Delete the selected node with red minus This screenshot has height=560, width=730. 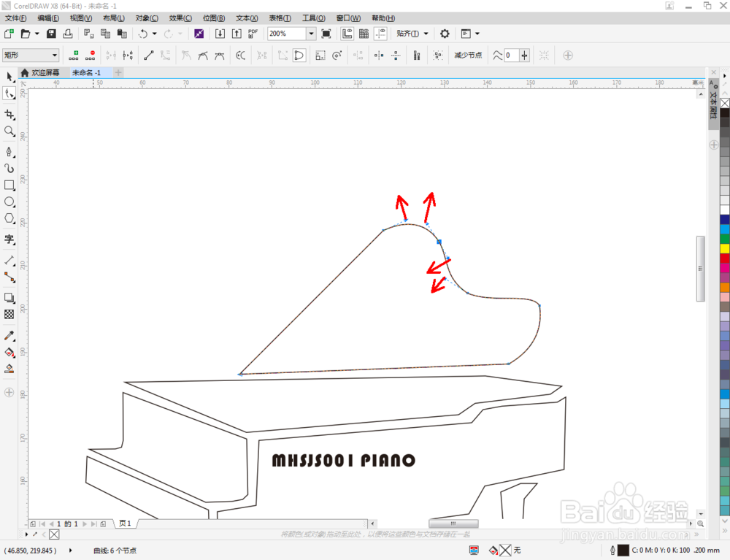(x=91, y=55)
